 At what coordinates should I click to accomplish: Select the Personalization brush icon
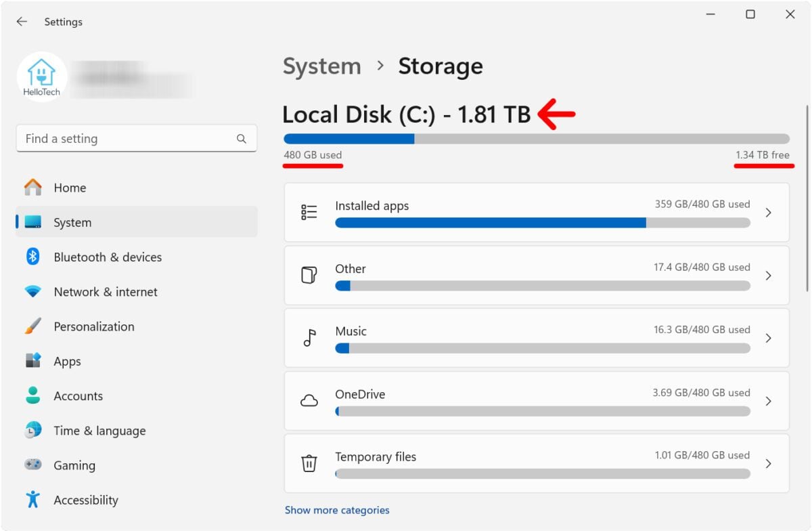[x=32, y=326]
